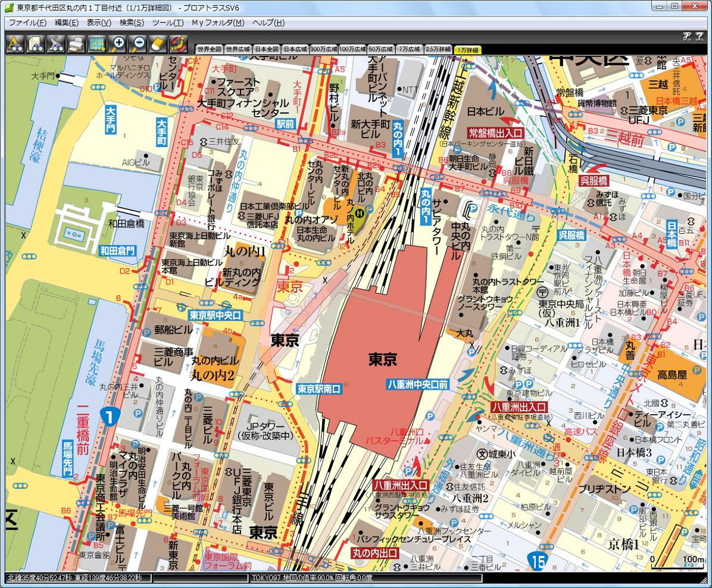
Task: Zoom out with the minus magnifier
Action: tap(138, 44)
